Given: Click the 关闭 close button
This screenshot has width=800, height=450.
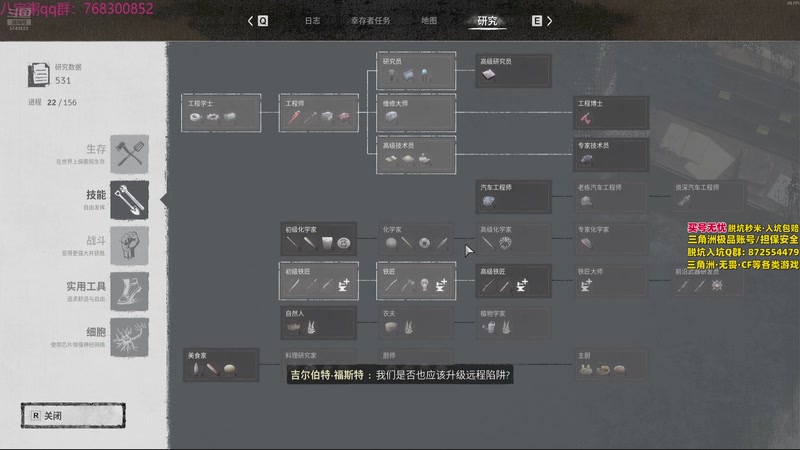Looking at the screenshot, I should tap(73, 415).
